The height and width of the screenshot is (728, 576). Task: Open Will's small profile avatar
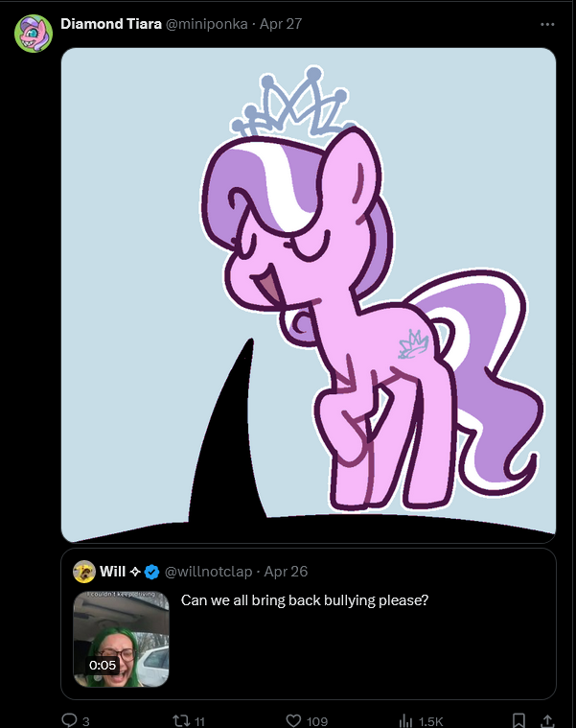click(x=84, y=572)
